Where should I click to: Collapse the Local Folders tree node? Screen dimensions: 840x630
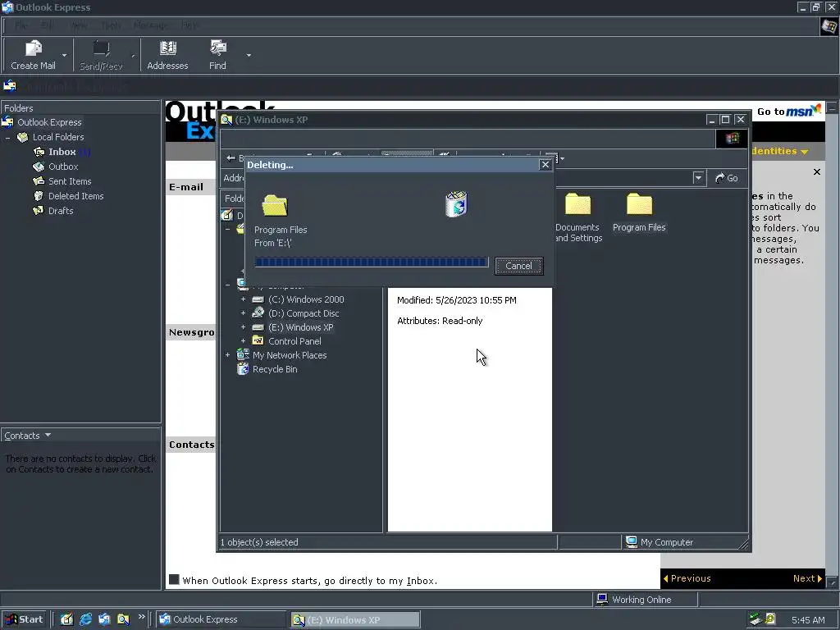[x=8, y=138]
